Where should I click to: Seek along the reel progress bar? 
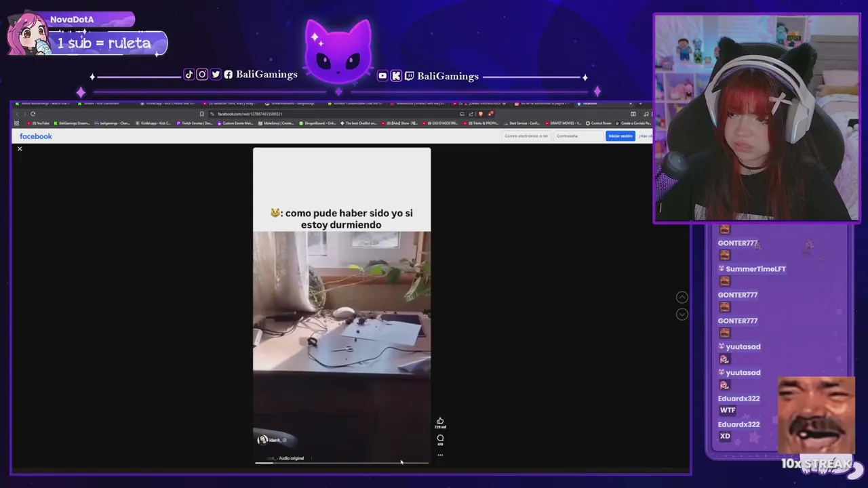[x=342, y=463]
